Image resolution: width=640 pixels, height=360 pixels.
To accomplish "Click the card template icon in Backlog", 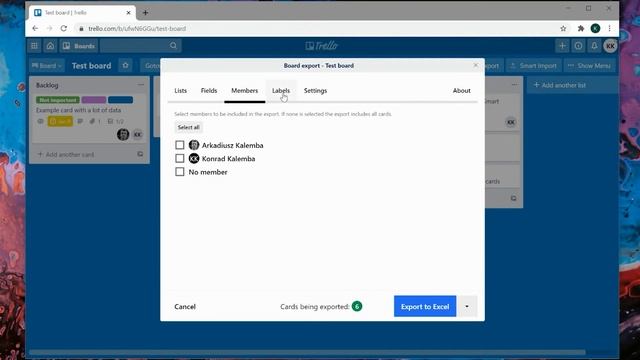I will 140,154.
